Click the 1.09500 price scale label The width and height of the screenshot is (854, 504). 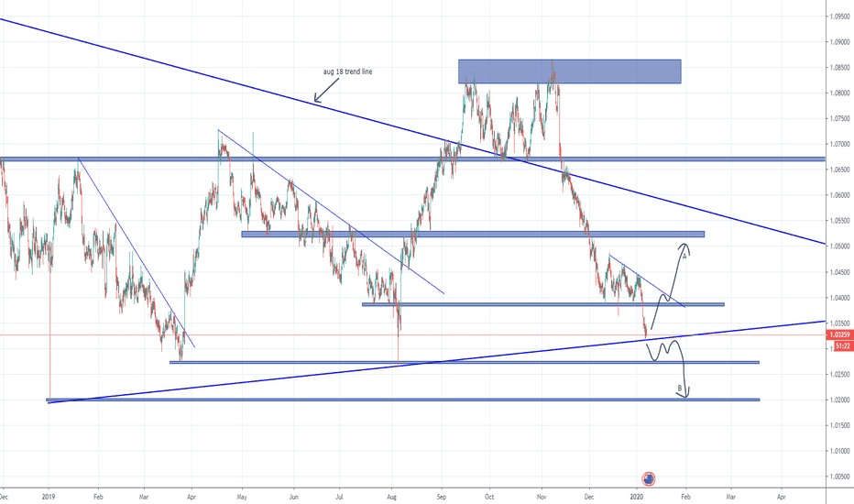[x=840, y=16]
